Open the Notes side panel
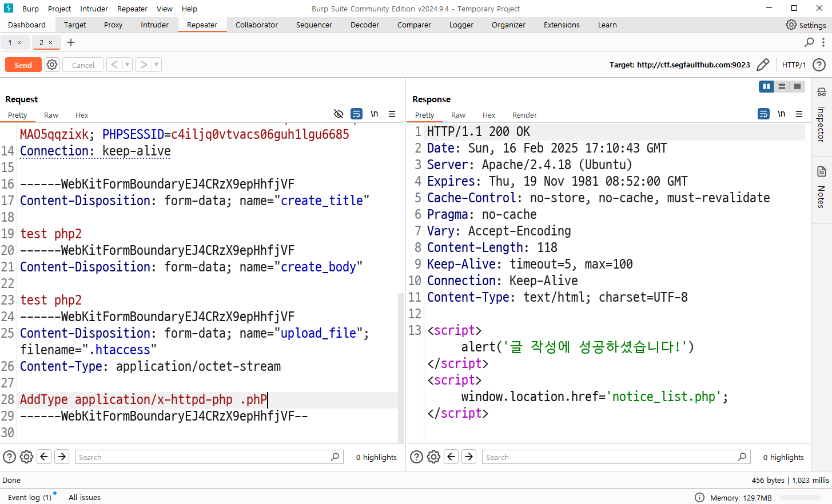This screenshot has height=504, width=832. pos(821,187)
